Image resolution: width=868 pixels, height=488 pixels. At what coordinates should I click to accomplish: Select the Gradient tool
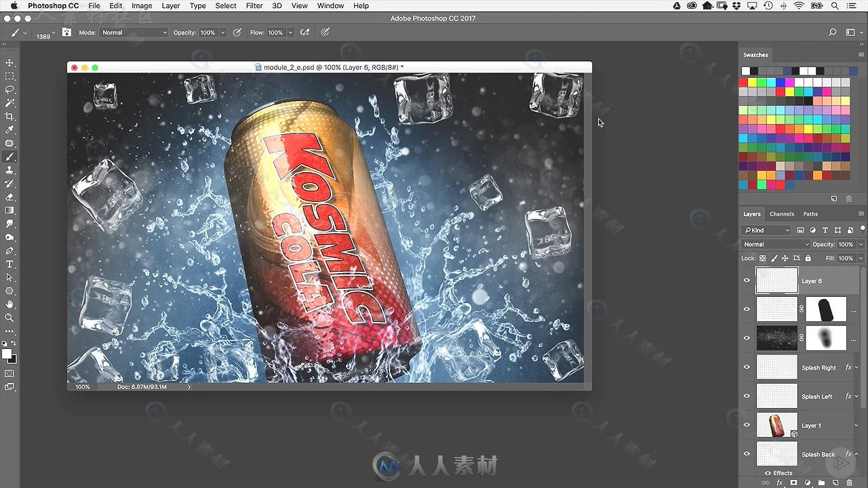pos(9,210)
